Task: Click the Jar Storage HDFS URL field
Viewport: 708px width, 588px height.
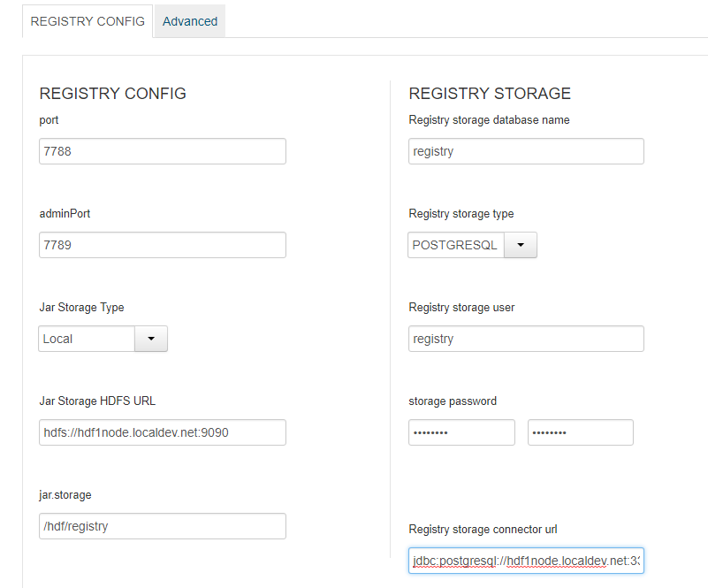Action: click(163, 432)
